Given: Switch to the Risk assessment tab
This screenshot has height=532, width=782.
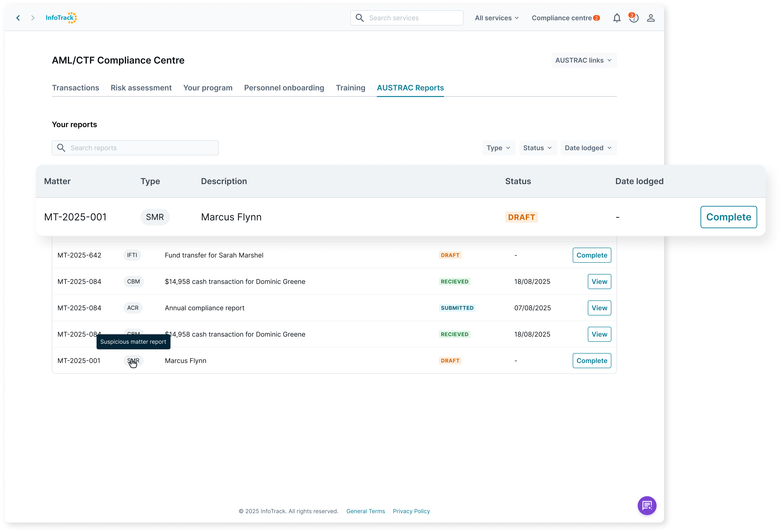Looking at the screenshot, I should (x=141, y=88).
